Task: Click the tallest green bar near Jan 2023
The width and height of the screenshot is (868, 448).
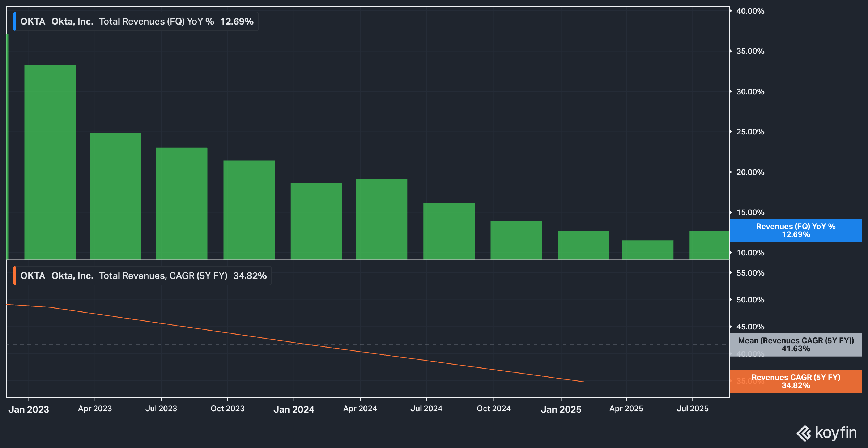Action: tap(50, 163)
